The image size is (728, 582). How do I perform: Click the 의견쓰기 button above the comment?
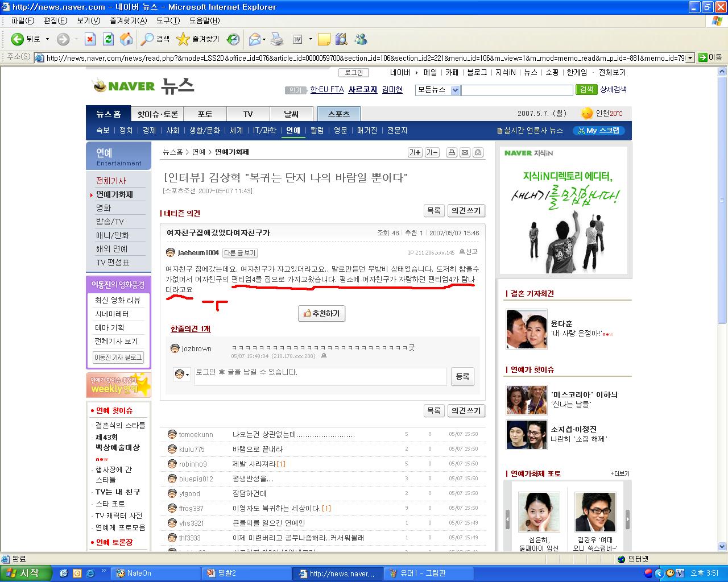[466, 210]
